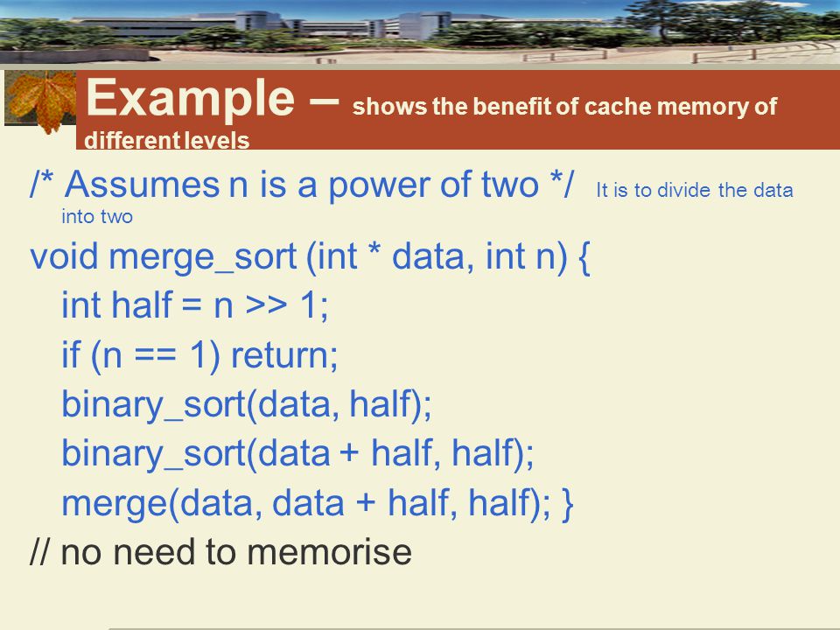Click the "into two" note text
This screenshot has width=840, height=630.
click(97, 216)
